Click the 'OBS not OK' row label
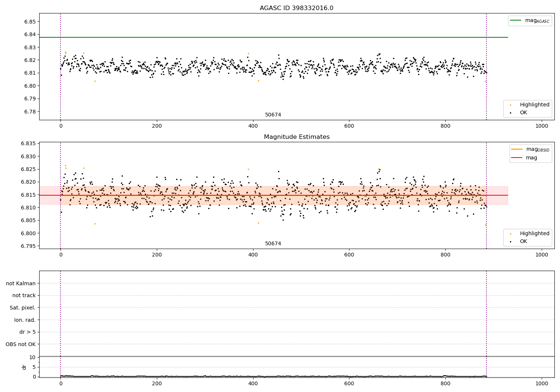Viewport: 560px width, 392px height. [x=21, y=345]
